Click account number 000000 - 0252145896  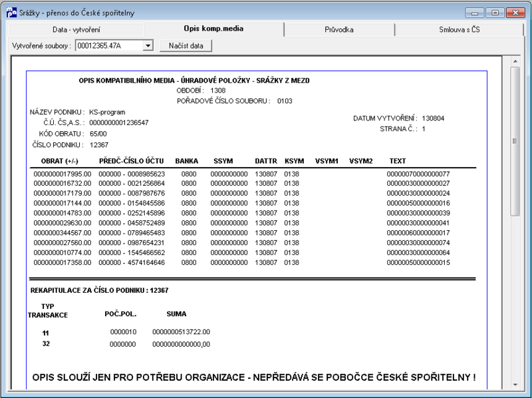[x=132, y=213]
